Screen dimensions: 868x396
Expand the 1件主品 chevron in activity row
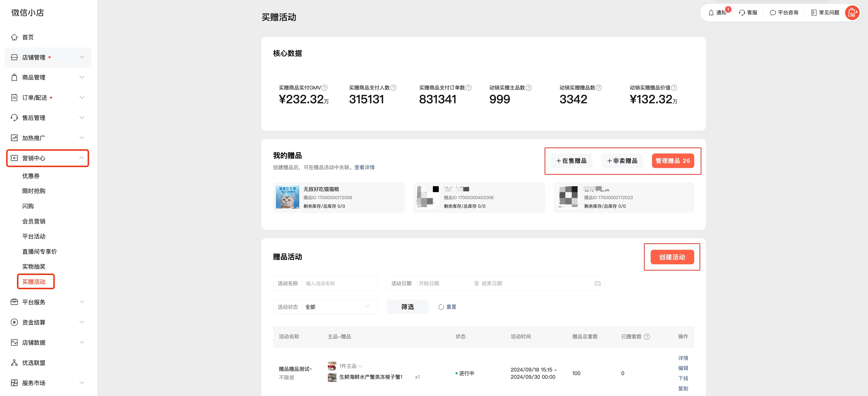[360, 366]
